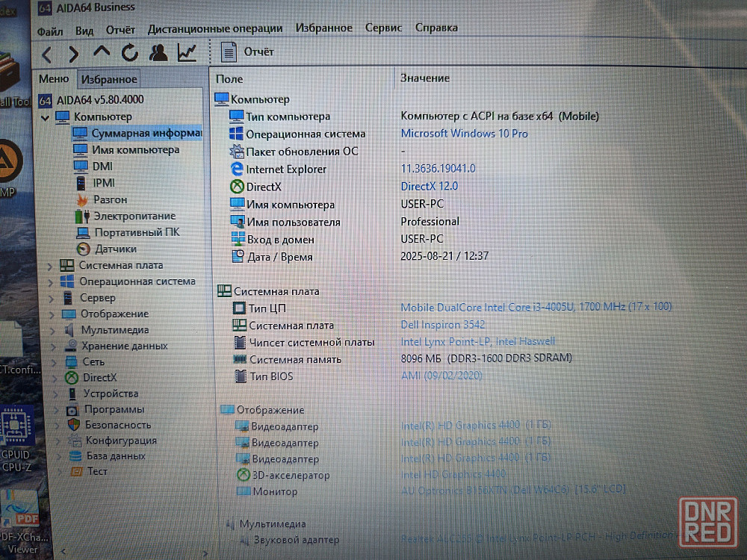Viewport: 747px width, 560px height.
Task: Select Суммарная информация in the tree
Action: (x=137, y=134)
